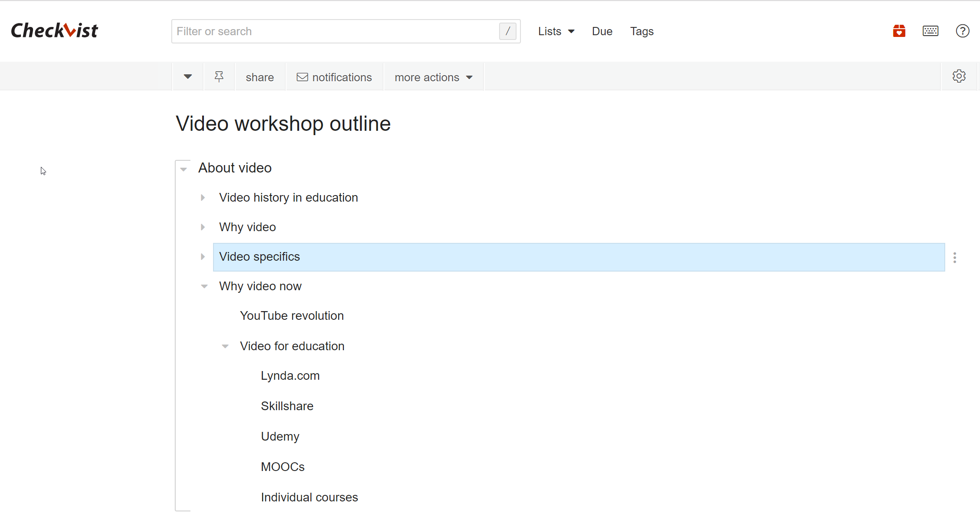The height and width of the screenshot is (524, 980).
Task: Open keyboard shortcuts via keyboard icon
Action: 930,31
